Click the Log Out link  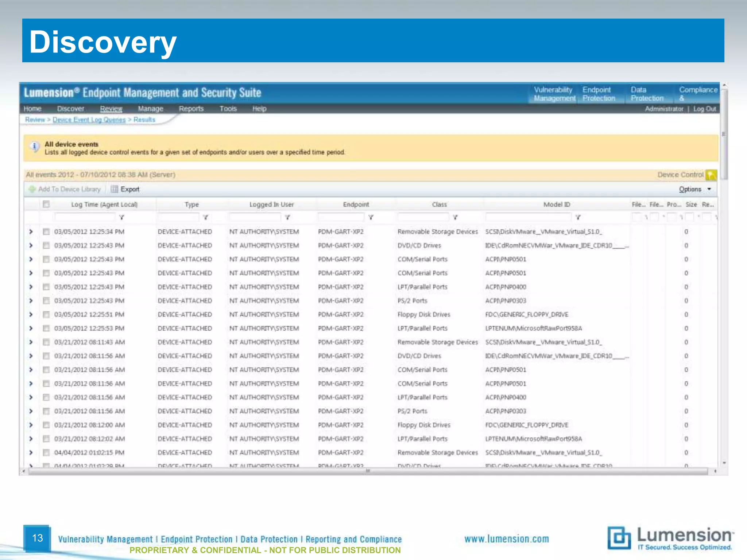tap(705, 109)
